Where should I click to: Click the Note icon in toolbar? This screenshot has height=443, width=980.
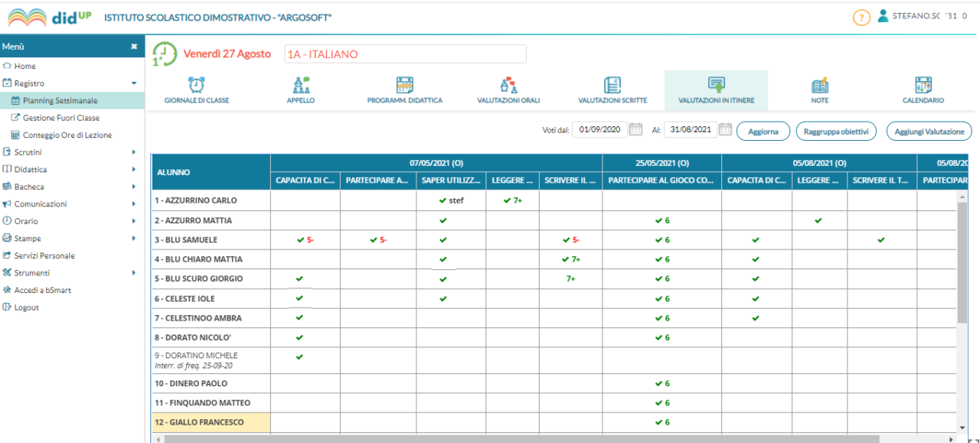(820, 85)
